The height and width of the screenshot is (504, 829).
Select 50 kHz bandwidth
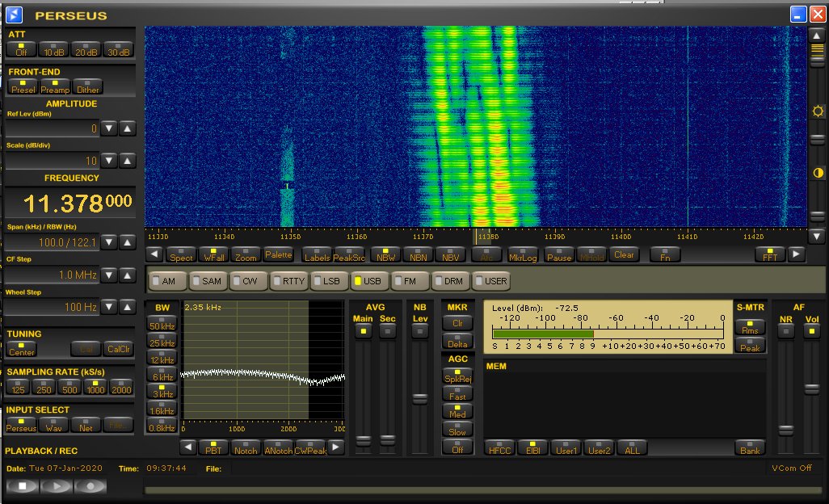coord(162,324)
